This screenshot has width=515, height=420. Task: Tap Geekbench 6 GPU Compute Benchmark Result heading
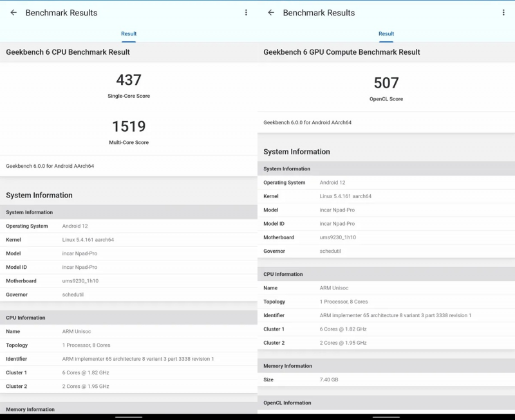[342, 52]
